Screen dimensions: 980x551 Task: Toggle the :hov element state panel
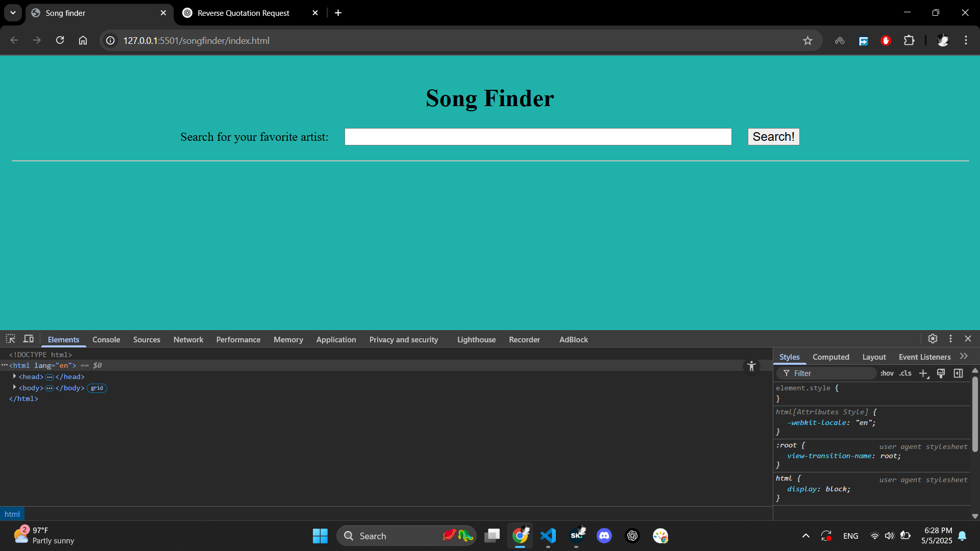pos(887,373)
